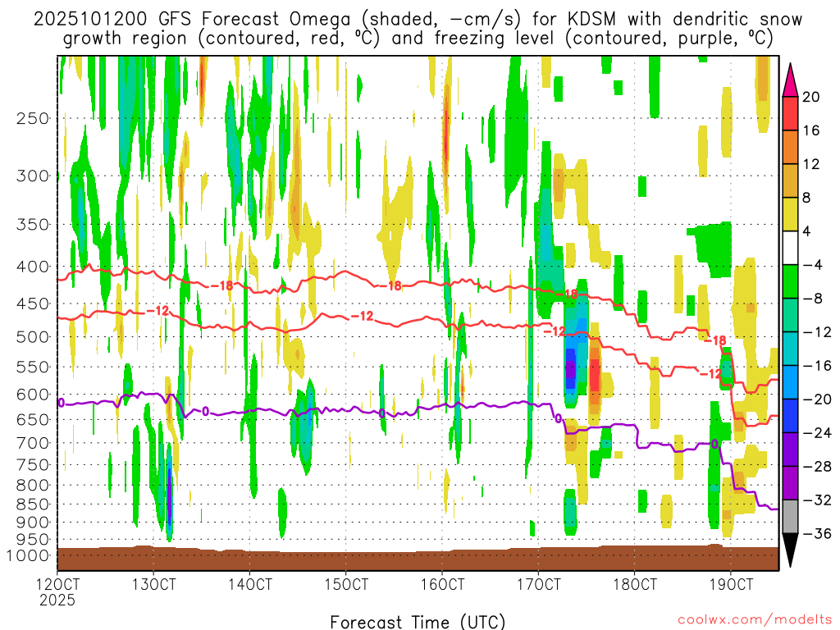Click the 14OCT time axis label
This screenshot has height=630, width=840.
click(249, 584)
